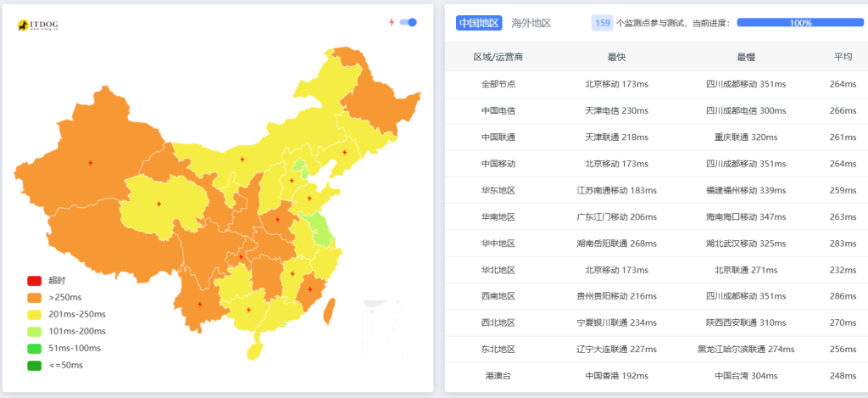Click the lightning marker on Xinjiang

point(91,163)
